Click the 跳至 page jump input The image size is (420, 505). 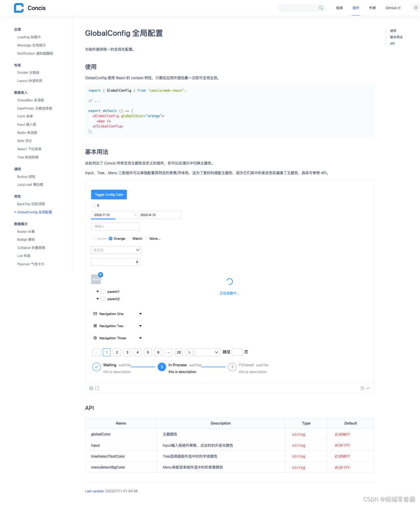[x=237, y=352]
